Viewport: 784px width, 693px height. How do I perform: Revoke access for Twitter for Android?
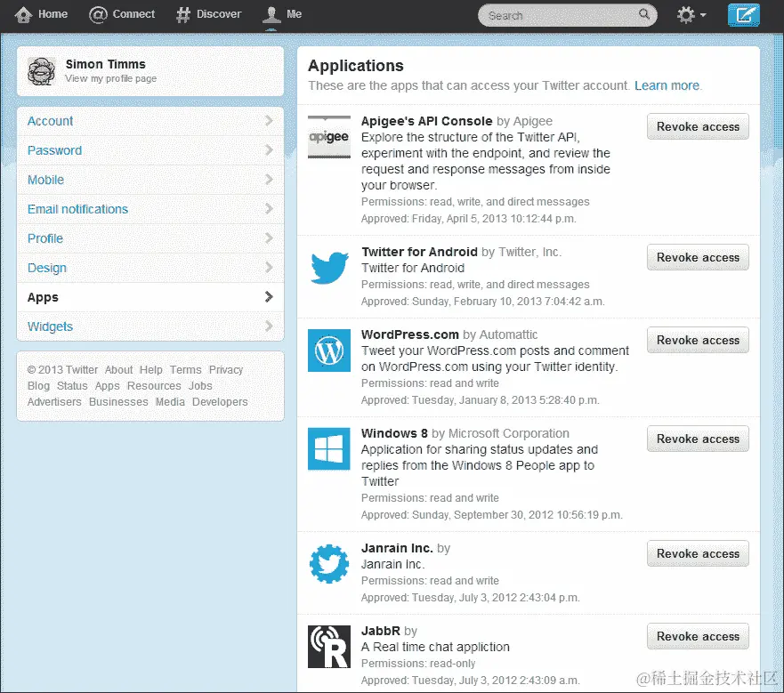point(698,257)
